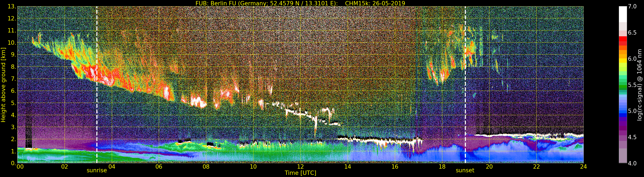The image size is (644, 177).
Task: Click the 'Time [UTC]' axis label
Action: coord(300,173)
